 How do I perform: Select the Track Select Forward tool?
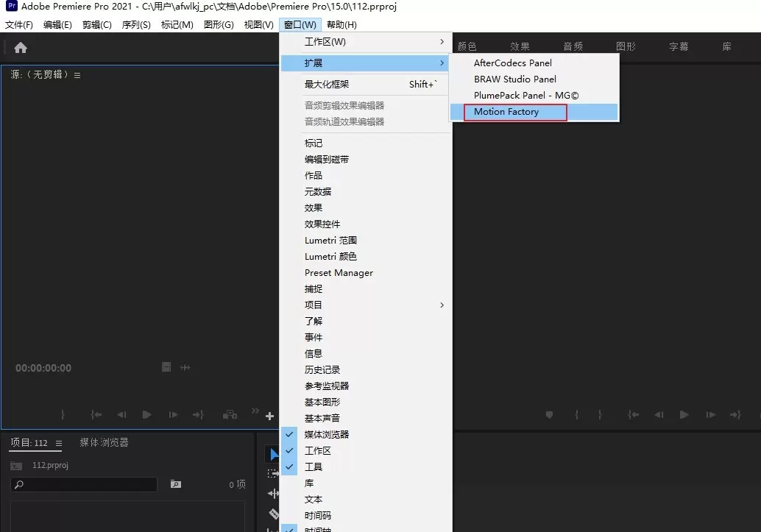pyautogui.click(x=273, y=473)
